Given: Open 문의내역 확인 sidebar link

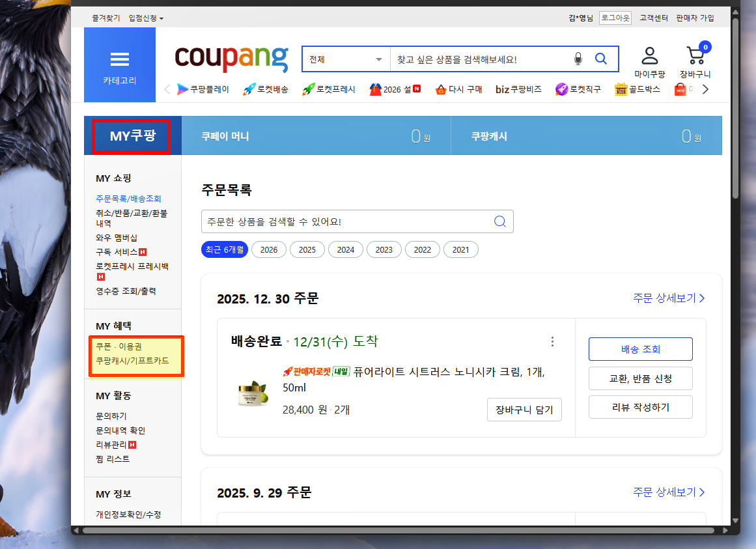Looking at the screenshot, I should pyautogui.click(x=120, y=430).
